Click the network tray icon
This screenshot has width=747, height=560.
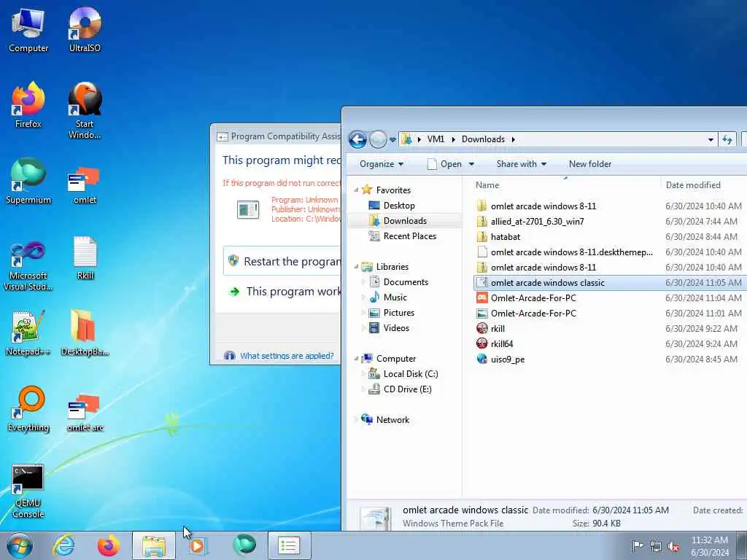click(x=656, y=545)
